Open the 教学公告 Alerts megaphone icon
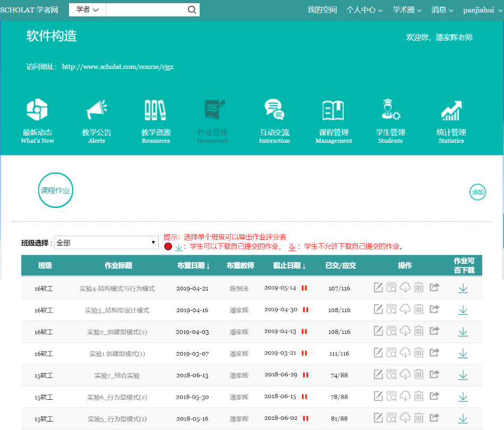The image size is (504, 430). click(x=97, y=110)
